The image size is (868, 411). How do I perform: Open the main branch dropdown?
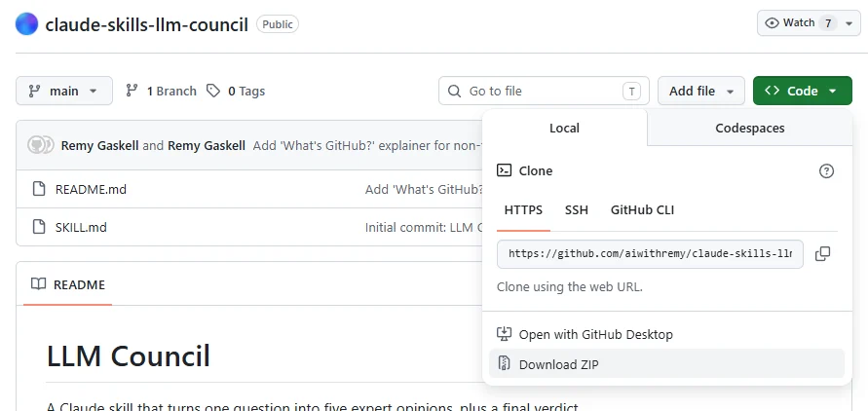(64, 91)
